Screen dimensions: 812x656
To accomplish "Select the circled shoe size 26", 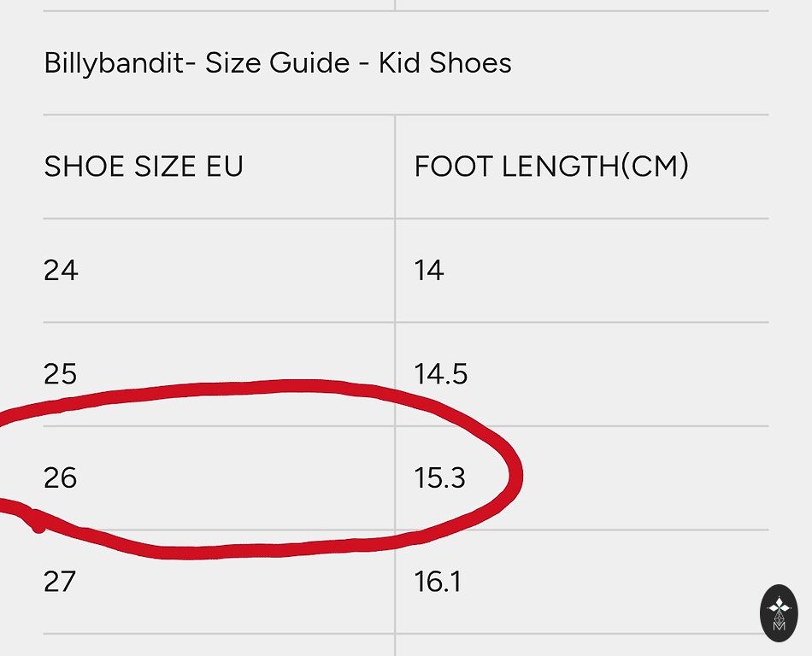I will [60, 477].
